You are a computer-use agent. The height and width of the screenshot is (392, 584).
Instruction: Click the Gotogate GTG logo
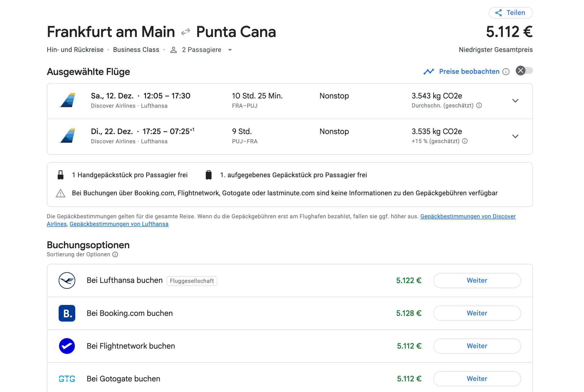(x=67, y=379)
